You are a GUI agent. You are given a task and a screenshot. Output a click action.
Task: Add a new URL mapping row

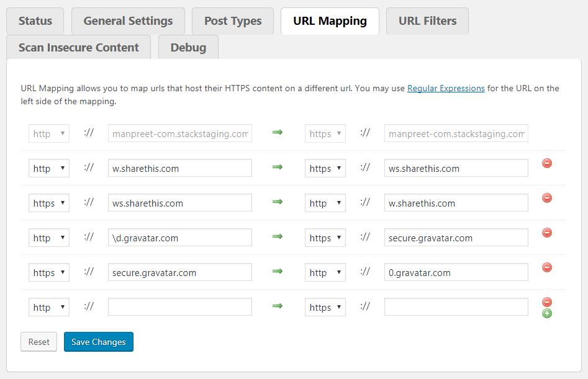[x=547, y=313]
